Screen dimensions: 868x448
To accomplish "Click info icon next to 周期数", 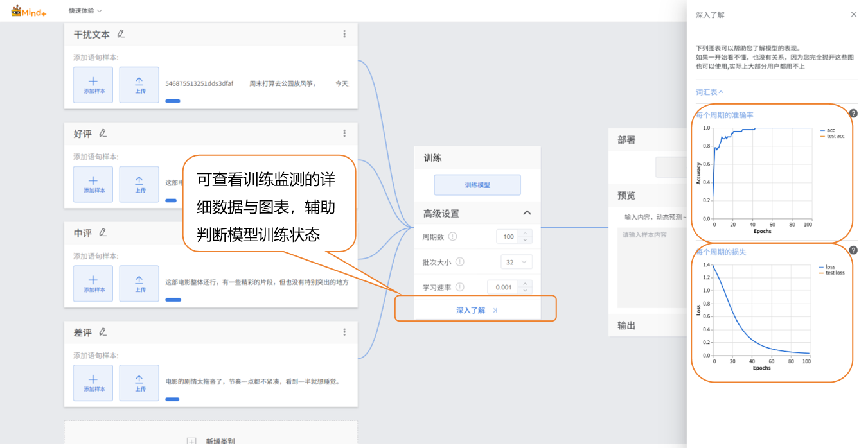I will click(x=452, y=237).
